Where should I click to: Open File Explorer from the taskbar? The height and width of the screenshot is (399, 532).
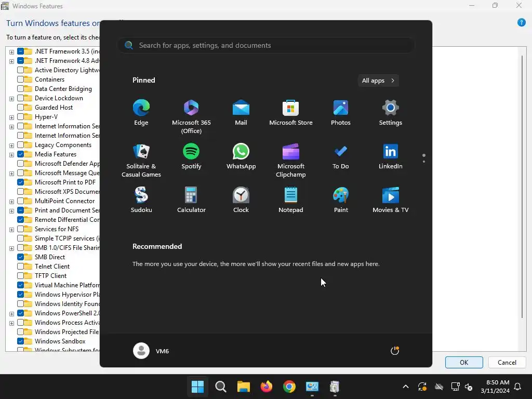[243, 387]
